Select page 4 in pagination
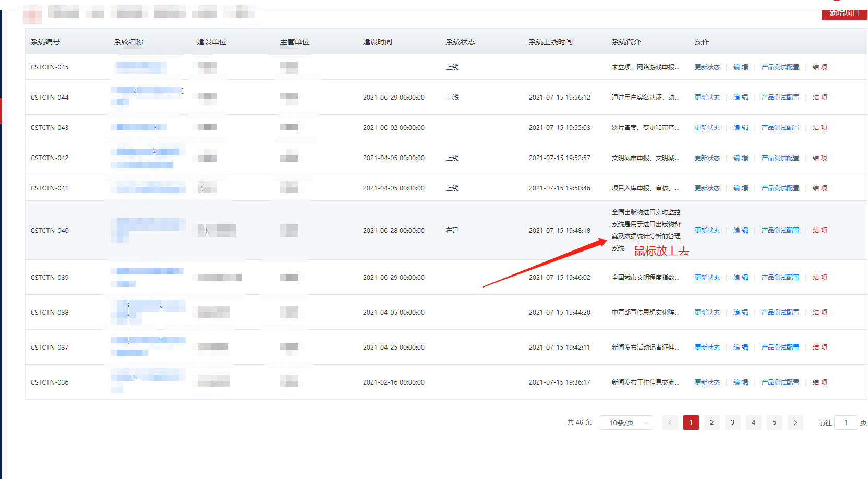Image resolution: width=868 pixels, height=479 pixels. 753,423
